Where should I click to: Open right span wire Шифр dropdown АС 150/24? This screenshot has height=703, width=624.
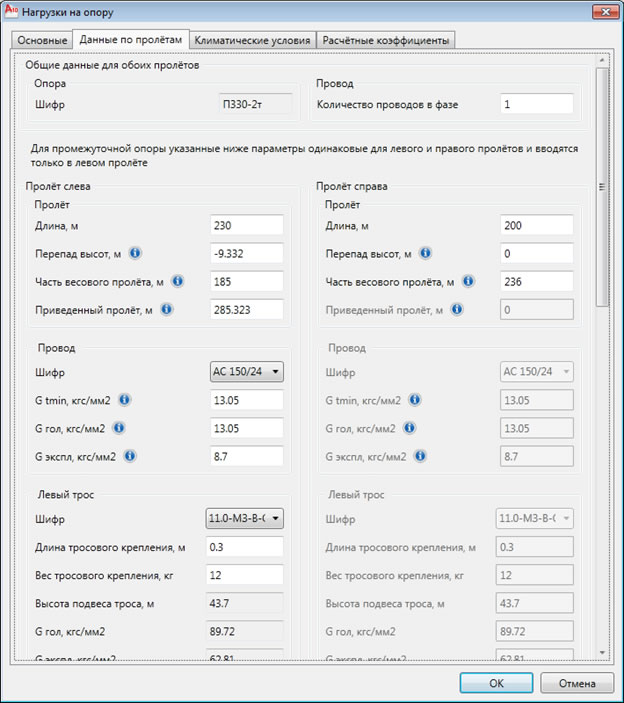(537, 372)
